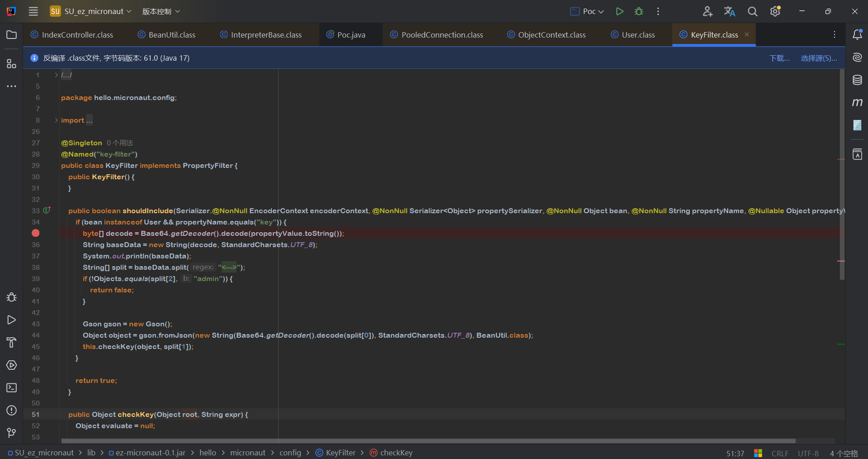Click the micronaut breadcrumb item
Viewport: 868px width, 459px height.
(248, 453)
